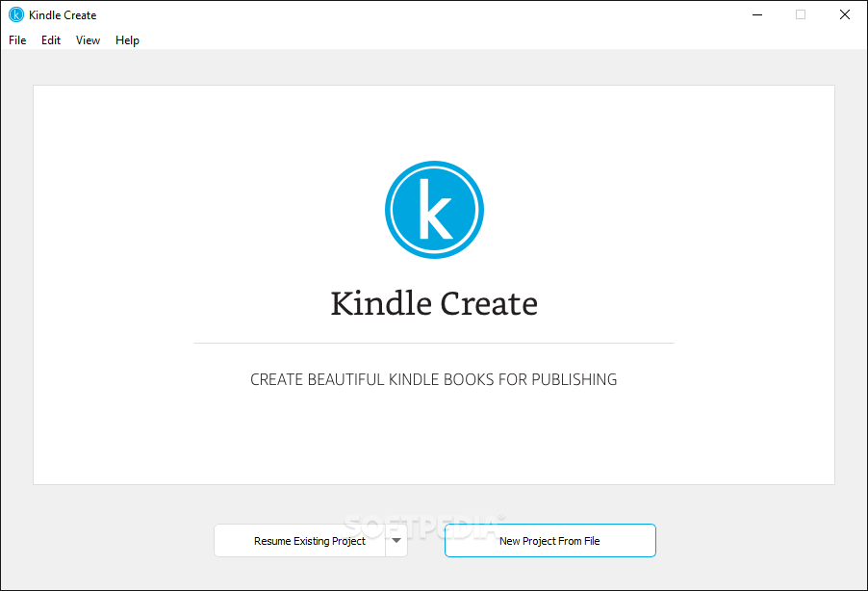Screen dimensions: 868x591
Task: Open the File menu
Action: click(17, 40)
